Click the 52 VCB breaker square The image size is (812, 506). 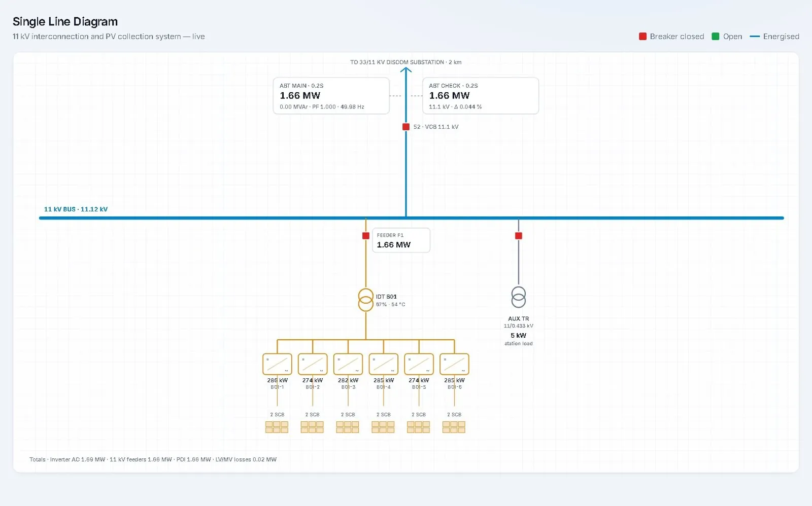pyautogui.click(x=406, y=127)
